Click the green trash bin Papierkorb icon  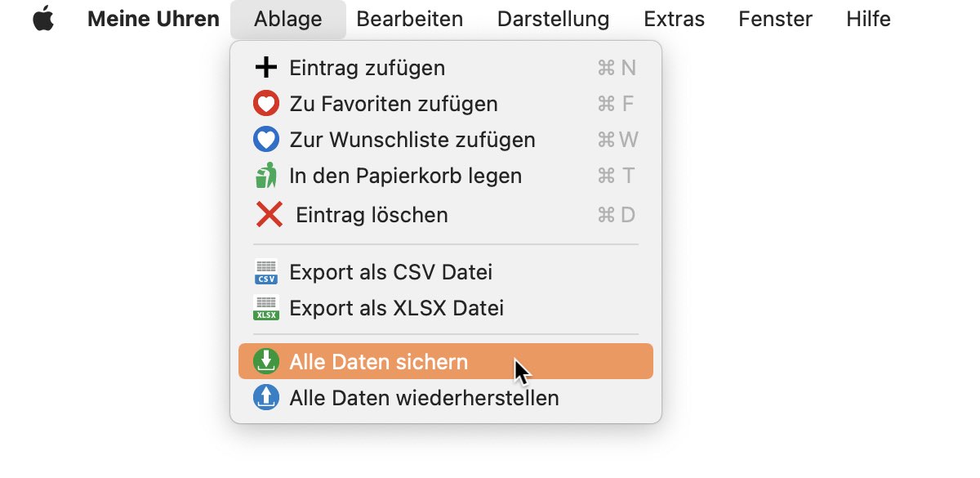[x=266, y=176]
